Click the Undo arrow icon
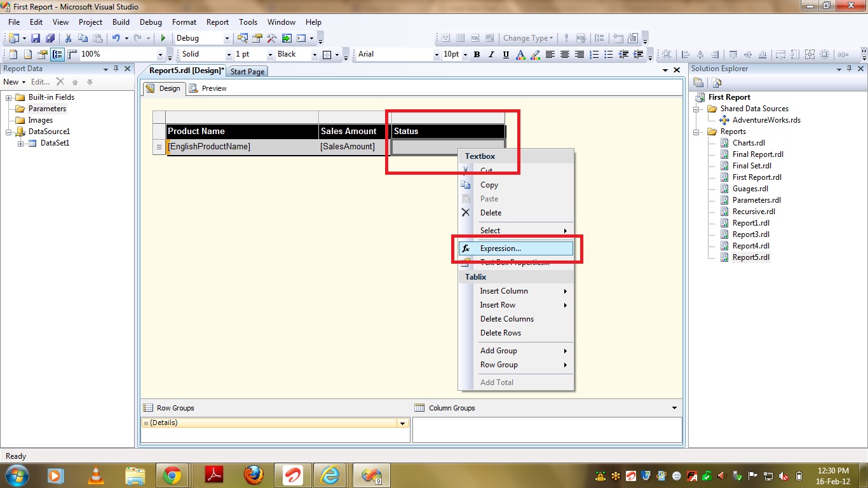Screen dimensions: 868x488 [116, 38]
